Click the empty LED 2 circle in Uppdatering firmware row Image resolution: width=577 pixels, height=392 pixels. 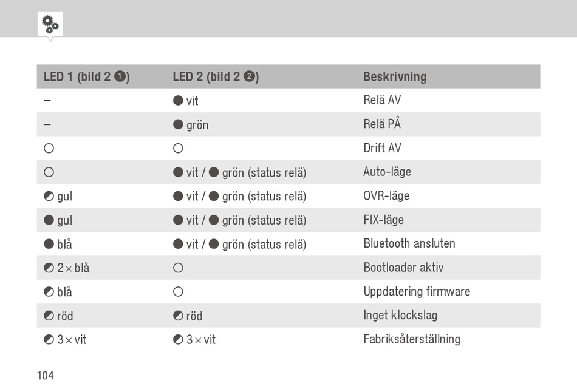pyautogui.click(x=178, y=292)
